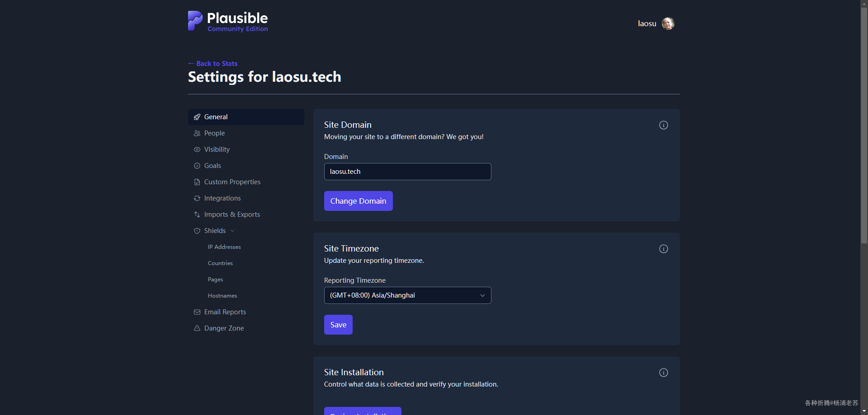Click the Imports & Exports arrows icon
The image size is (868, 415).
pos(197,214)
